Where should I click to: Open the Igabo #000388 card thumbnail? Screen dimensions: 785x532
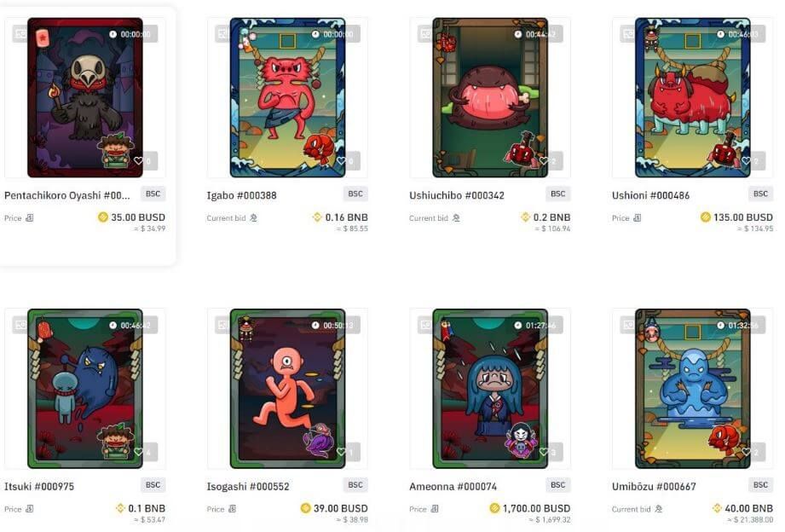(x=287, y=98)
